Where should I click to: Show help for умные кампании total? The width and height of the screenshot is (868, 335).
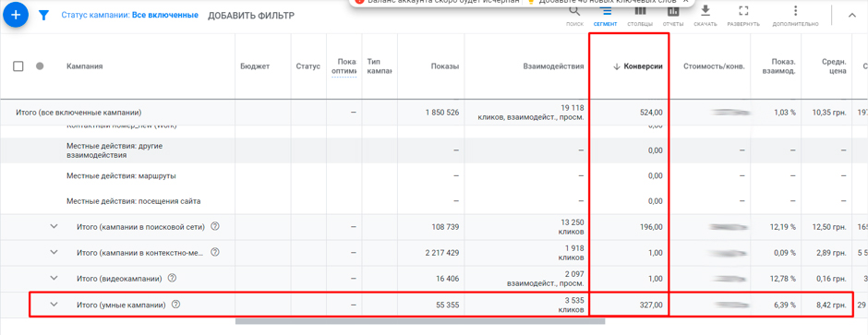176,304
